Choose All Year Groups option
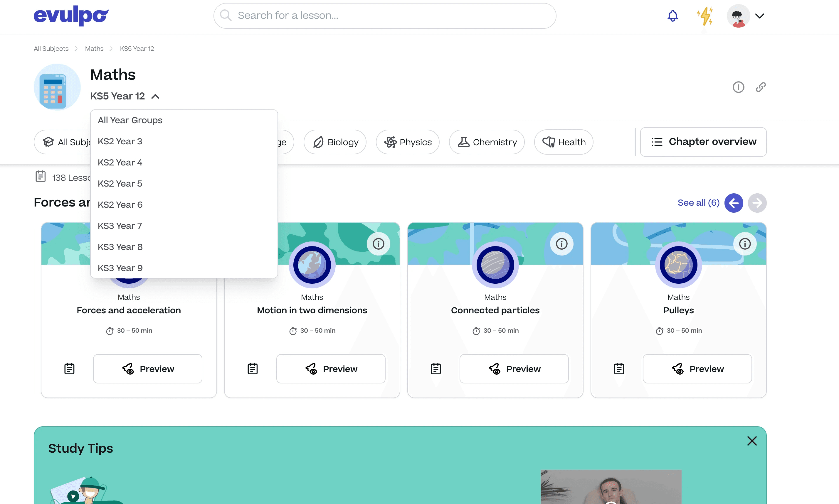Screen dimensions: 839x504 click(130, 120)
